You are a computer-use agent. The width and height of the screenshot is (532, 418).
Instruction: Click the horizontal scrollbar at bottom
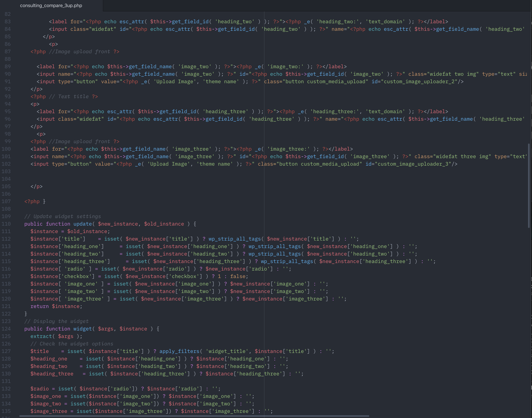click(194, 416)
